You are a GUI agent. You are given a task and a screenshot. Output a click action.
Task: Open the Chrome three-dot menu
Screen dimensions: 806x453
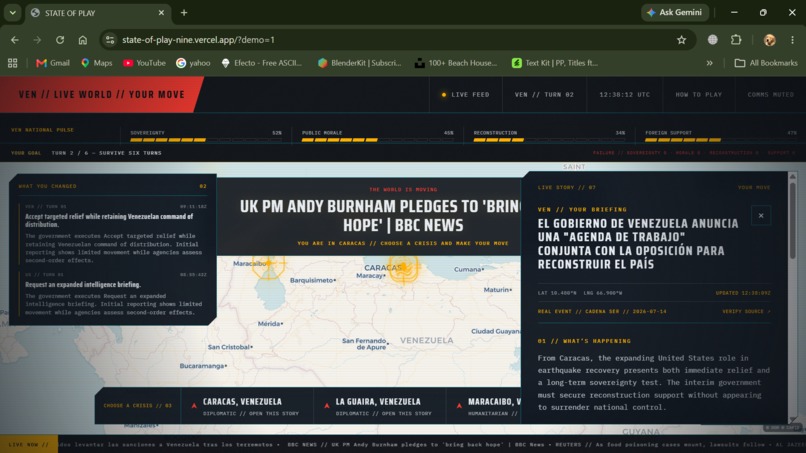(792, 40)
